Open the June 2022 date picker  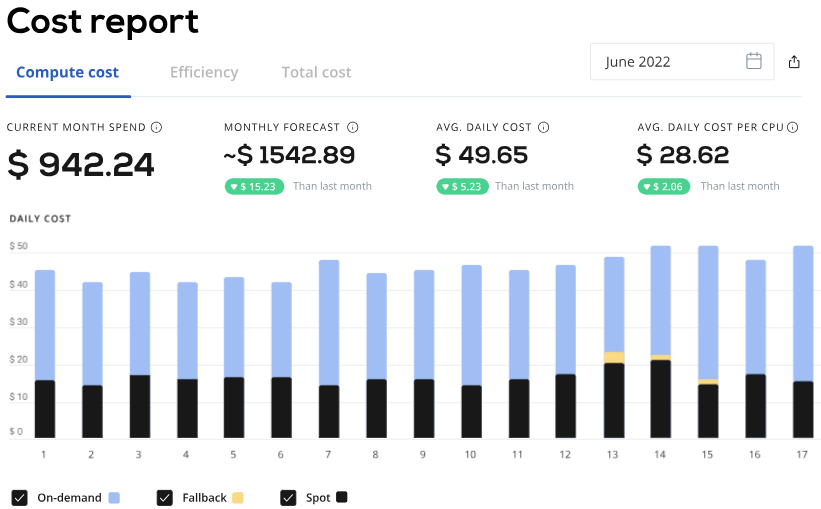[x=682, y=61]
